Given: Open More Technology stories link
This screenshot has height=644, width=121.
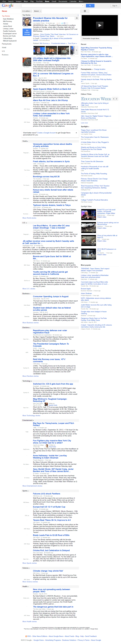Looking at the screenshot, I should pos(31,415).
